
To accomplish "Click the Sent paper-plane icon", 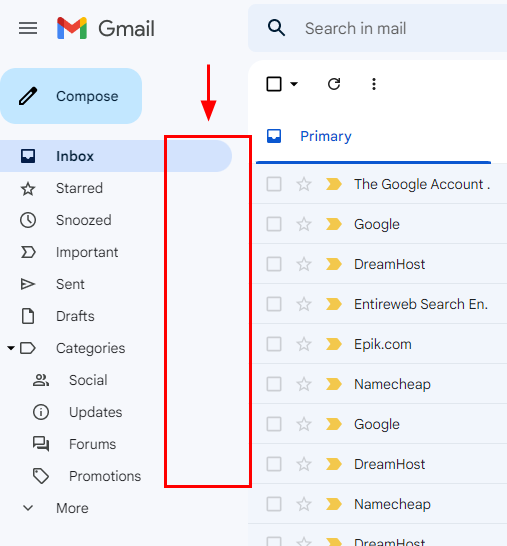I will tap(28, 284).
